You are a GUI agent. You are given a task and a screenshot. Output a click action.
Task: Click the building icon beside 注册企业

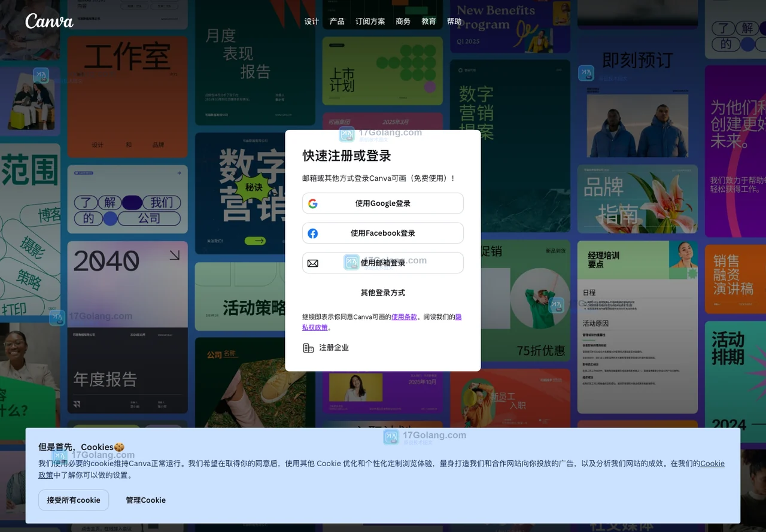click(x=308, y=348)
